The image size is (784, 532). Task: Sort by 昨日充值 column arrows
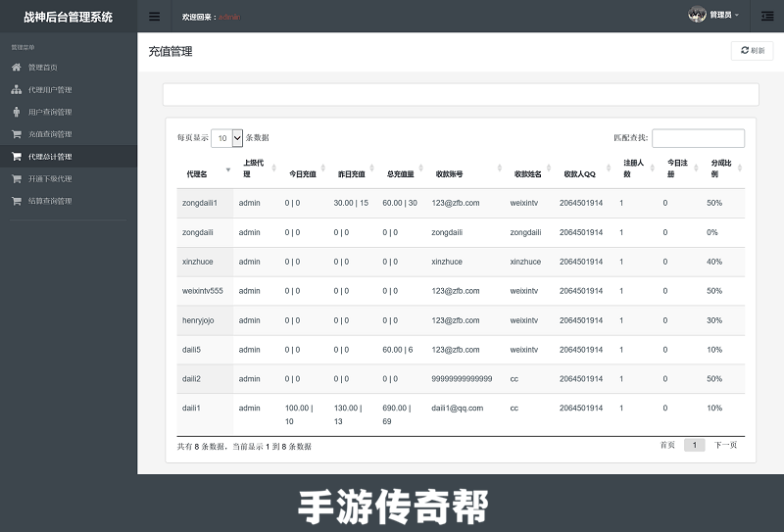pyautogui.click(x=371, y=168)
